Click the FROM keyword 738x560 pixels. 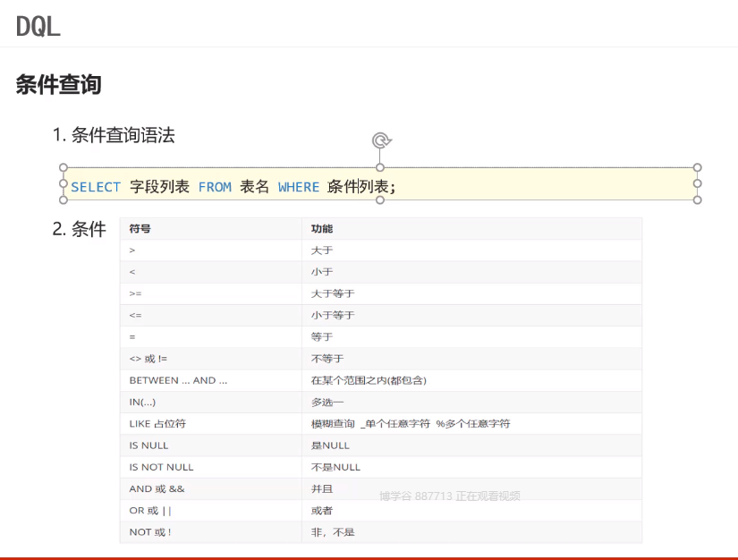click(x=215, y=187)
